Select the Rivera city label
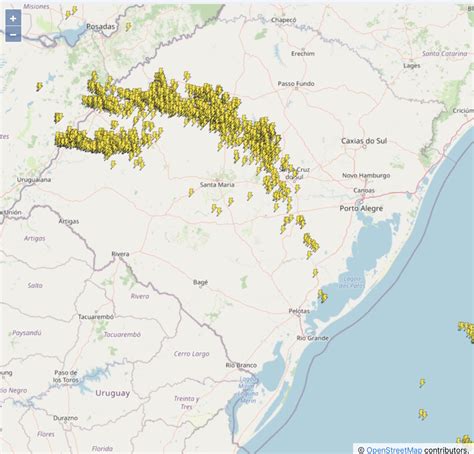The width and height of the screenshot is (474, 454). tap(120, 254)
